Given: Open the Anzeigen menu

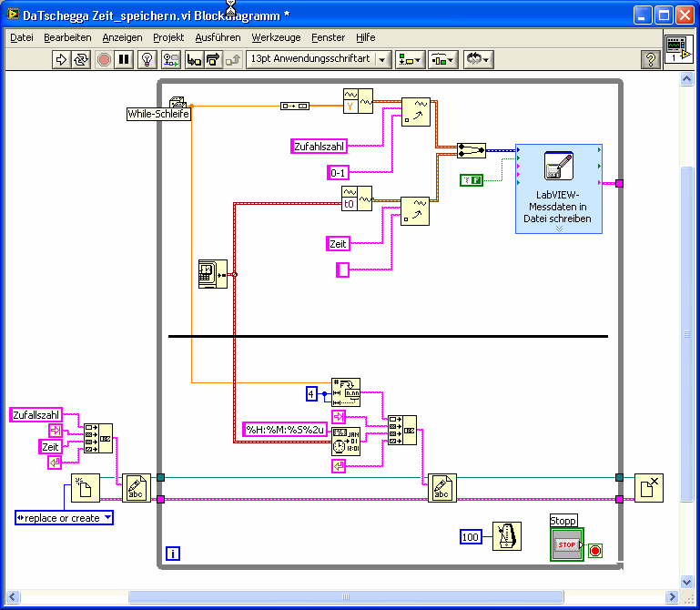Looking at the screenshot, I should 122,37.
